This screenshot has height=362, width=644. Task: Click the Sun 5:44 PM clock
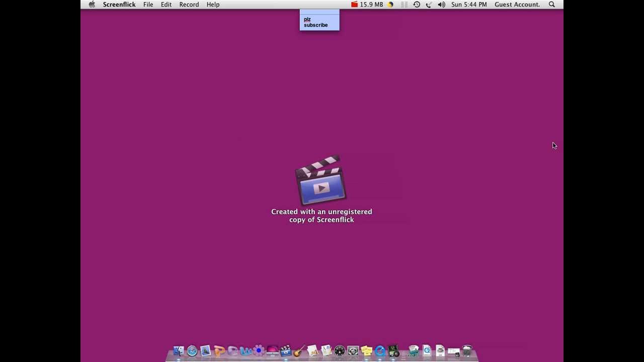tap(469, 5)
